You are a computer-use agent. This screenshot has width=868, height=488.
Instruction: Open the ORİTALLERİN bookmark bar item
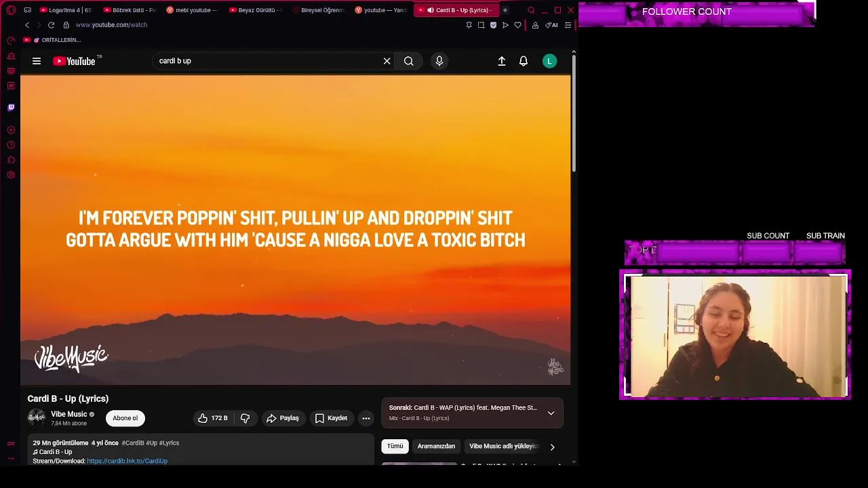52,40
